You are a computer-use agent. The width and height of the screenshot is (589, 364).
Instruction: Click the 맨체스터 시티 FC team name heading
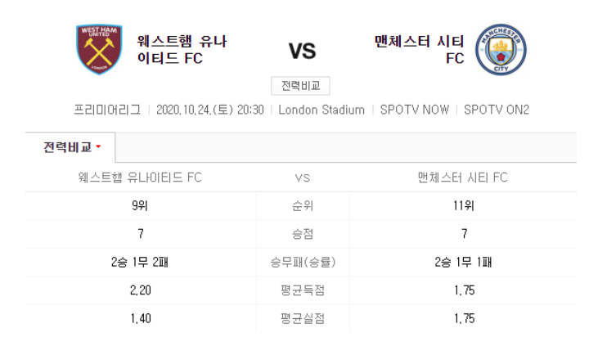tap(419, 50)
